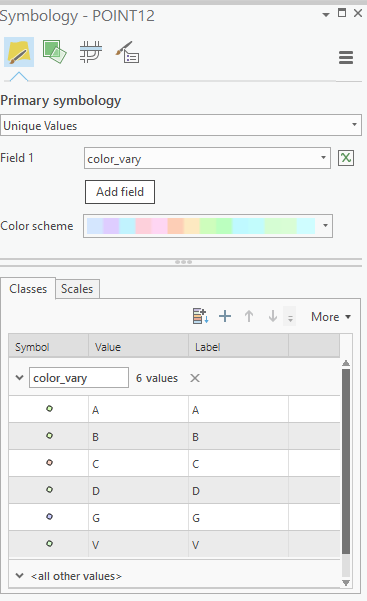The height and width of the screenshot is (601, 367).
Task: Select the Value cell B
Action: click(138, 436)
